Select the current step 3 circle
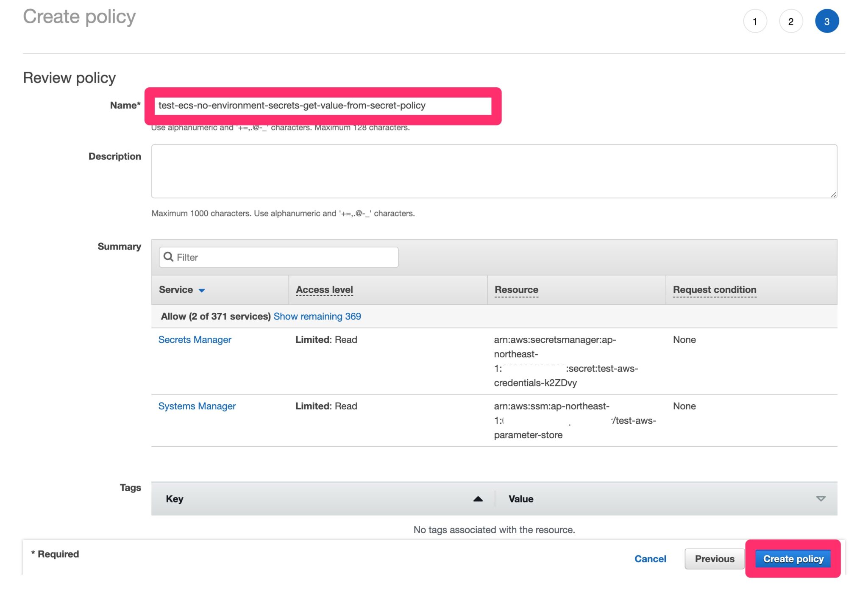This screenshot has height=592, width=868. click(x=826, y=21)
